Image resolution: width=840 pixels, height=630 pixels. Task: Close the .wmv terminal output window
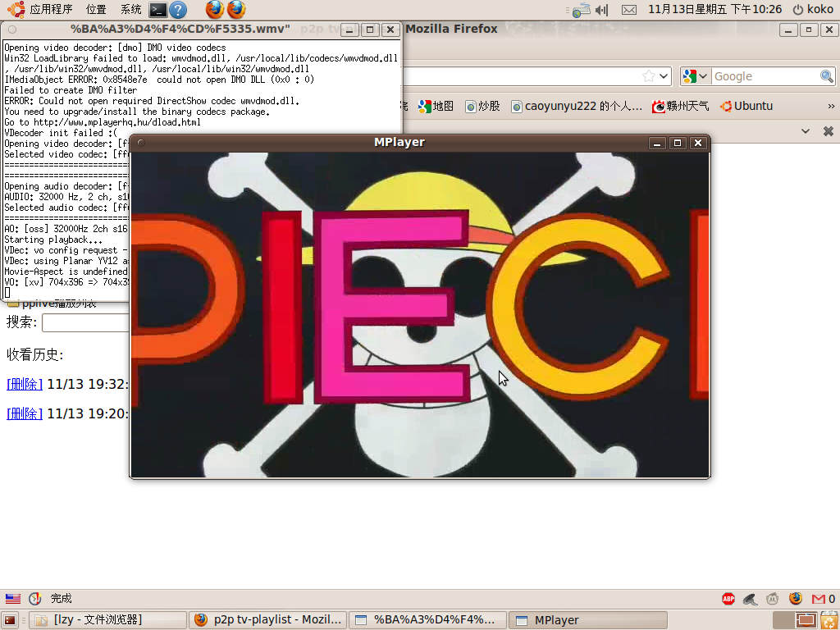pyautogui.click(x=390, y=30)
